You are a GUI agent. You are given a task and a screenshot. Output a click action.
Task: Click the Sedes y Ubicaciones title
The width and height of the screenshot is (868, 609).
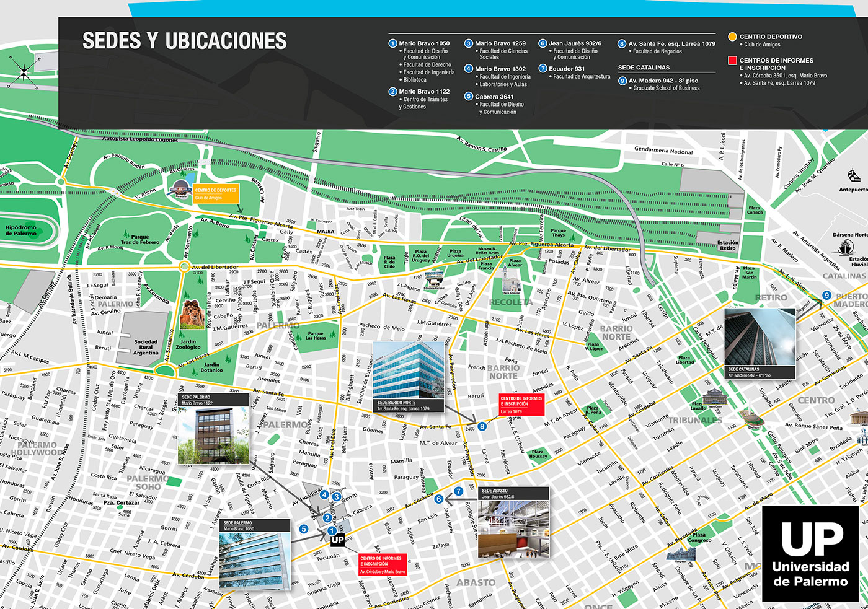pos(185,41)
